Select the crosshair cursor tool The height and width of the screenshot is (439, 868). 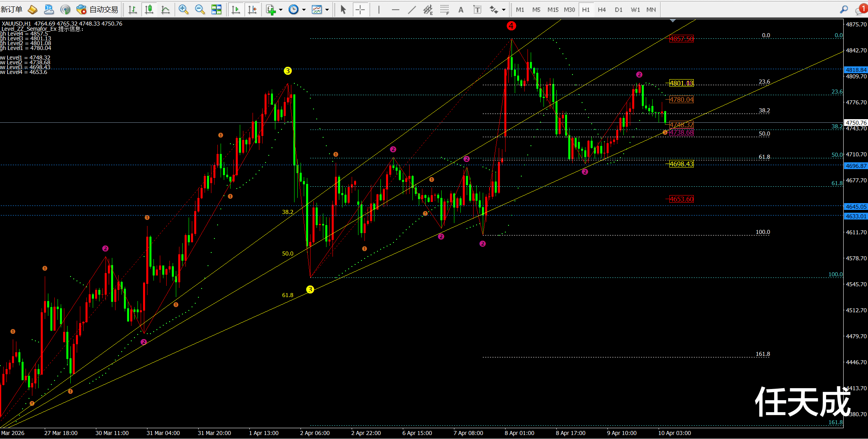point(360,10)
